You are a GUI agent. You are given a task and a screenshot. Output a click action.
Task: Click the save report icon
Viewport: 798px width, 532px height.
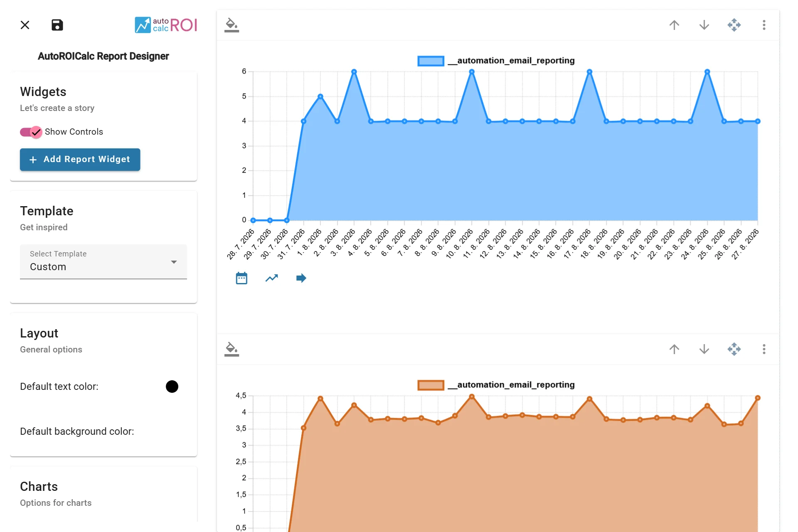click(57, 25)
